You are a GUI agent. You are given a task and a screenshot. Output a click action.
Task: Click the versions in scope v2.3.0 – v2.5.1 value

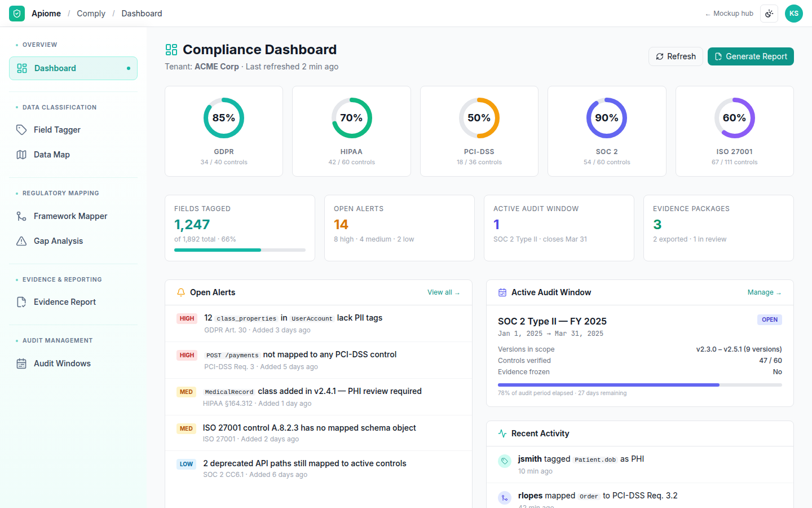tap(739, 349)
